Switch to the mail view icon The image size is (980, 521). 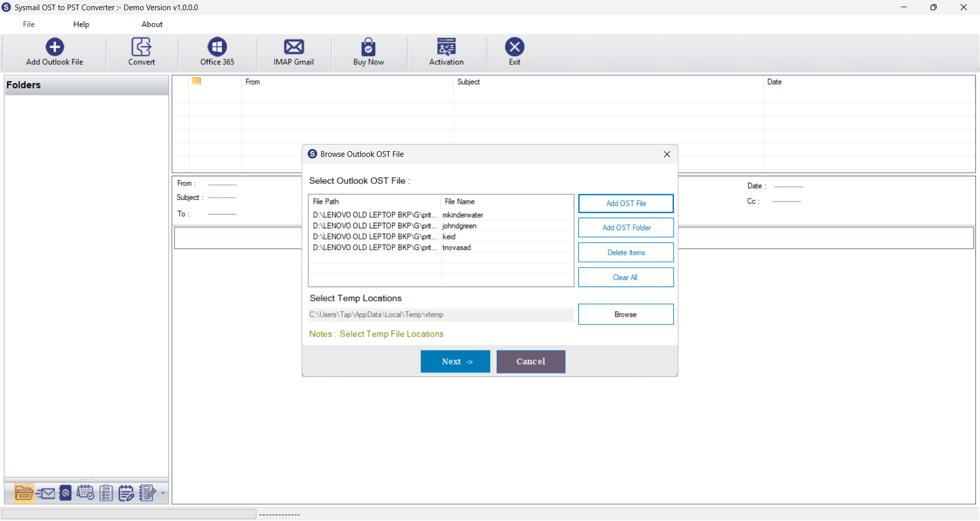pos(46,493)
